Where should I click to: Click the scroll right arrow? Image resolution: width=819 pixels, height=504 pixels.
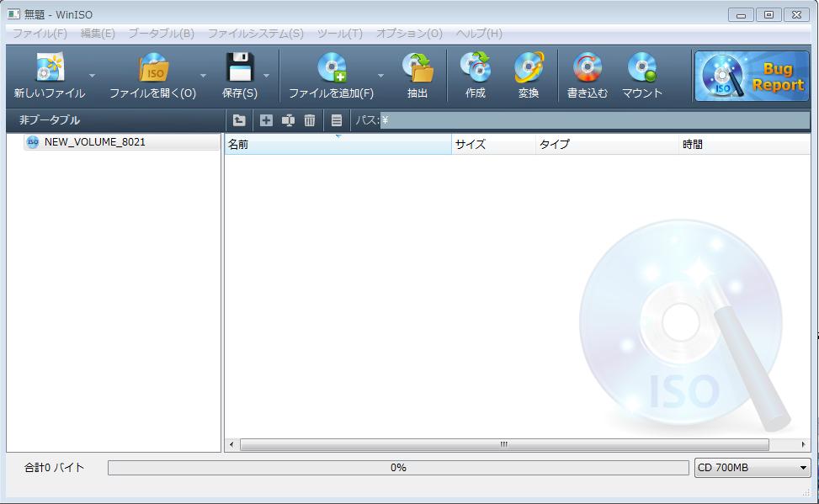pos(803,445)
